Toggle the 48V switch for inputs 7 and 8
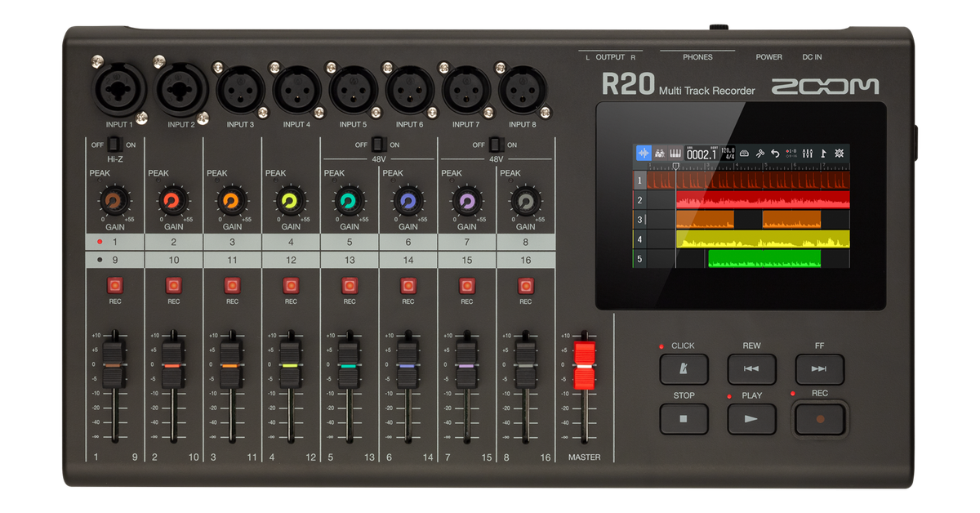This screenshot has width=980, height=513. [496, 145]
